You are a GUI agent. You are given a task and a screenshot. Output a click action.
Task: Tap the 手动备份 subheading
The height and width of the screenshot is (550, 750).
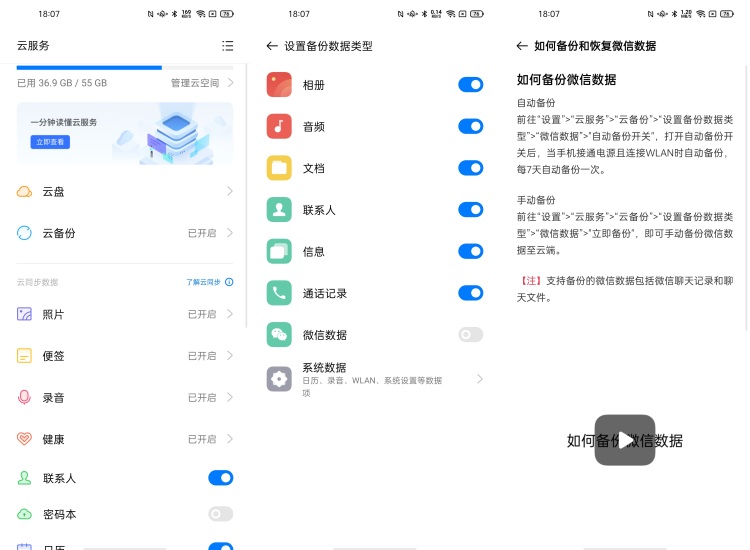tap(536, 200)
